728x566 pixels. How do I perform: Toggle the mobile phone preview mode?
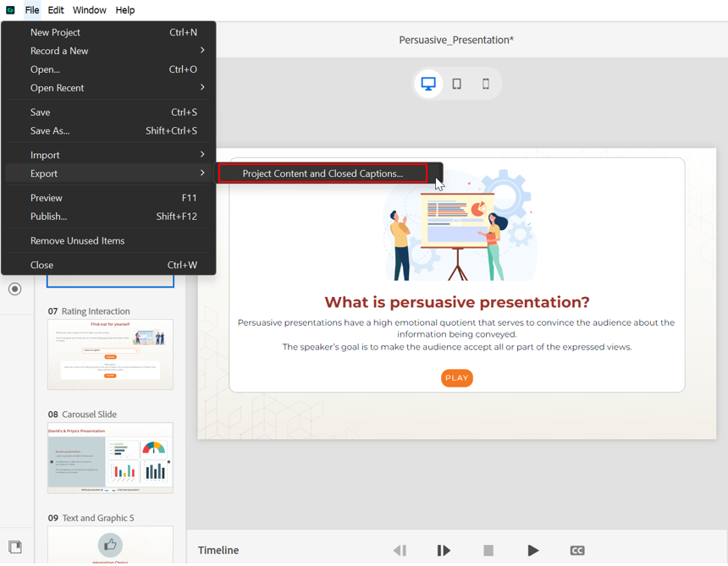tap(485, 83)
